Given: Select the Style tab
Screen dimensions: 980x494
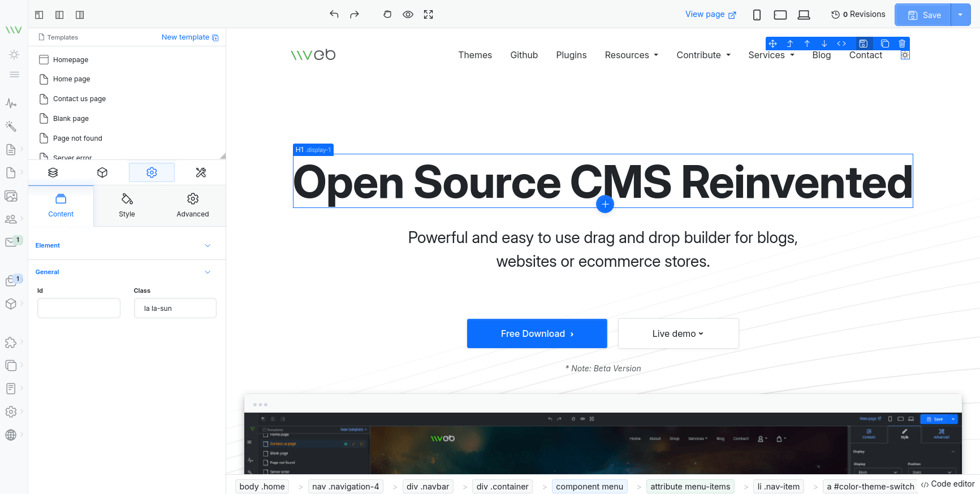Looking at the screenshot, I should tap(127, 206).
